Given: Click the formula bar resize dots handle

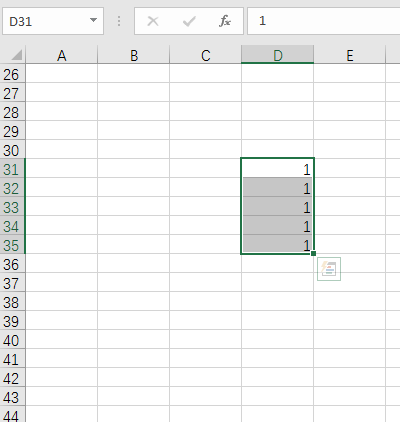Looking at the screenshot, I should (119, 21).
